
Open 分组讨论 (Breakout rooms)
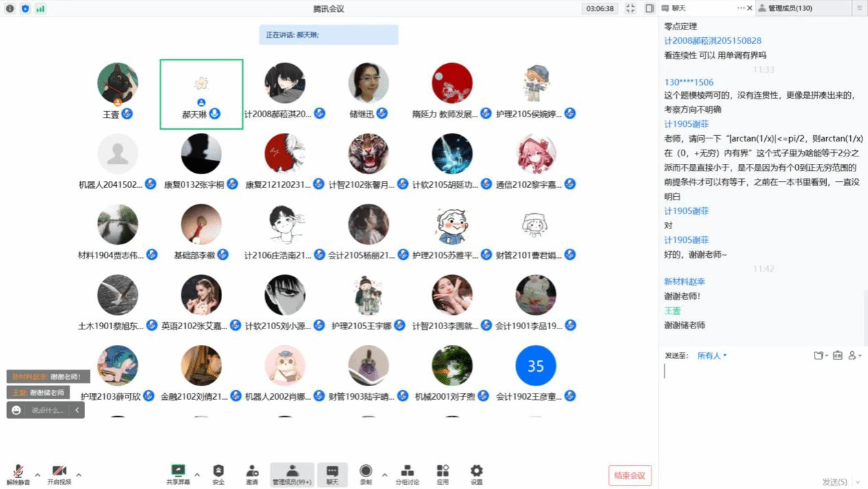tap(407, 472)
